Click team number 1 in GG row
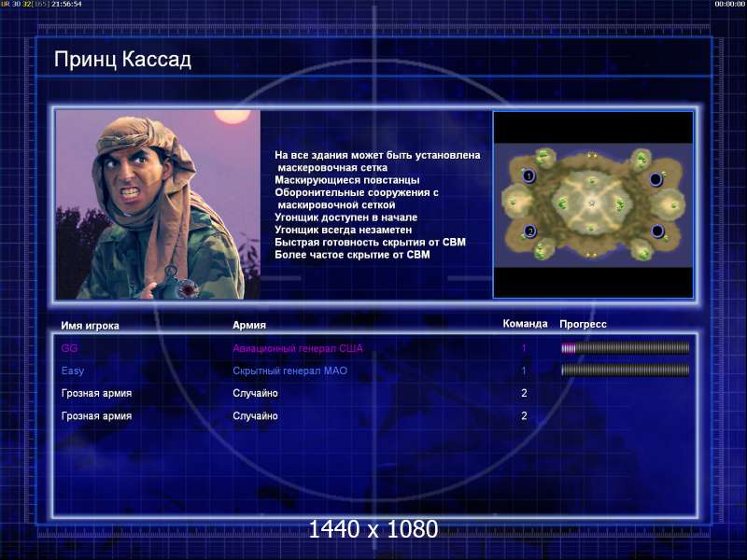This screenshot has width=747, height=560. click(x=524, y=348)
